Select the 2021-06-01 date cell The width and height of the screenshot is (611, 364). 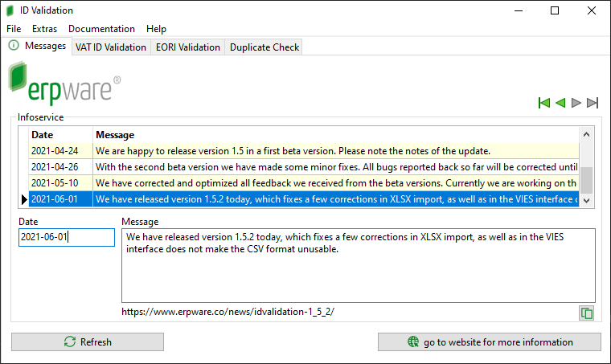click(x=61, y=199)
